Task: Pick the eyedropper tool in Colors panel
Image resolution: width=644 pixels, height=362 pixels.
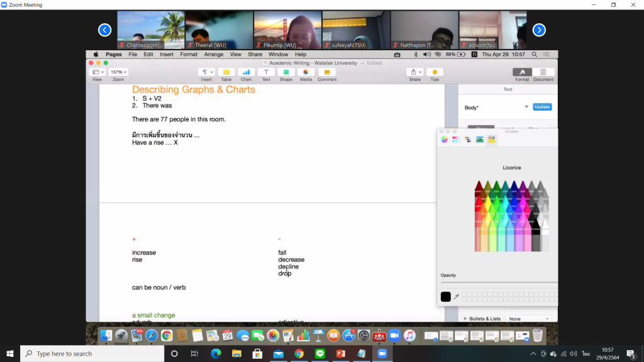Action: (x=456, y=297)
